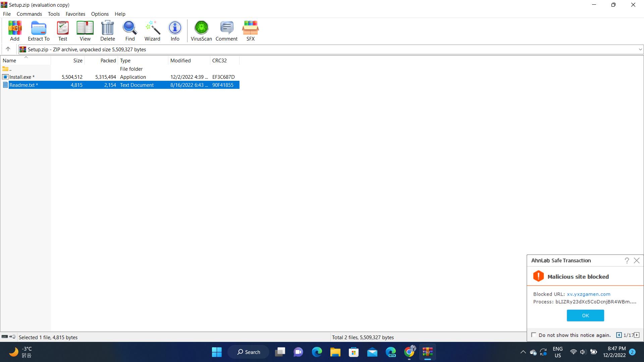The height and width of the screenshot is (362, 644).
Task: Click the Delete trash icon
Action: [107, 31]
